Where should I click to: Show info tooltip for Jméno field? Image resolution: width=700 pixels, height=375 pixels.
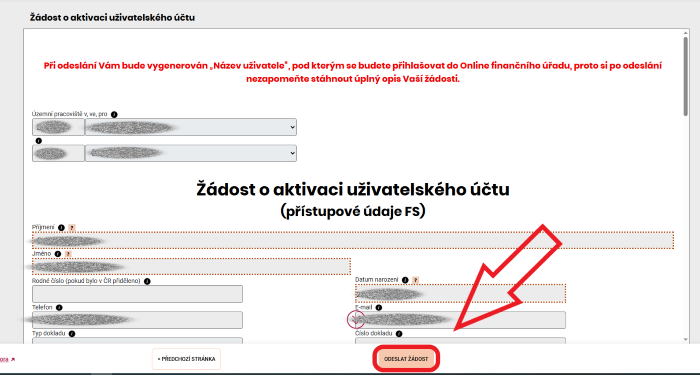58,254
